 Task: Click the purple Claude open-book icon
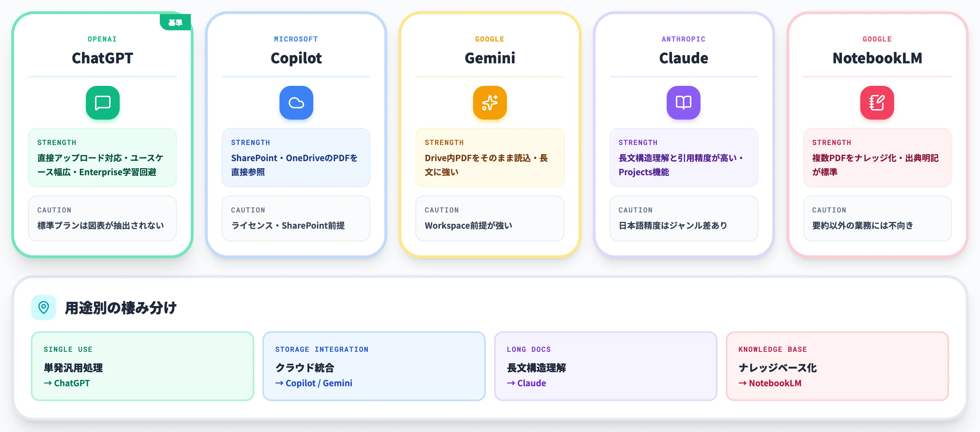click(683, 103)
